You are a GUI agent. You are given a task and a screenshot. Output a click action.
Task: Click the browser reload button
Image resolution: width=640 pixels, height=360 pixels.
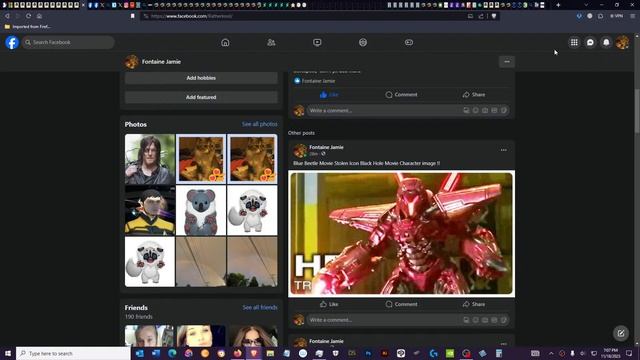point(29,16)
